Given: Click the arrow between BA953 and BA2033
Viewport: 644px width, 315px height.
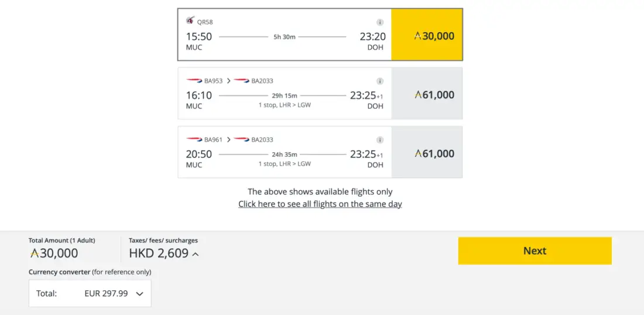Looking at the screenshot, I should 228,81.
